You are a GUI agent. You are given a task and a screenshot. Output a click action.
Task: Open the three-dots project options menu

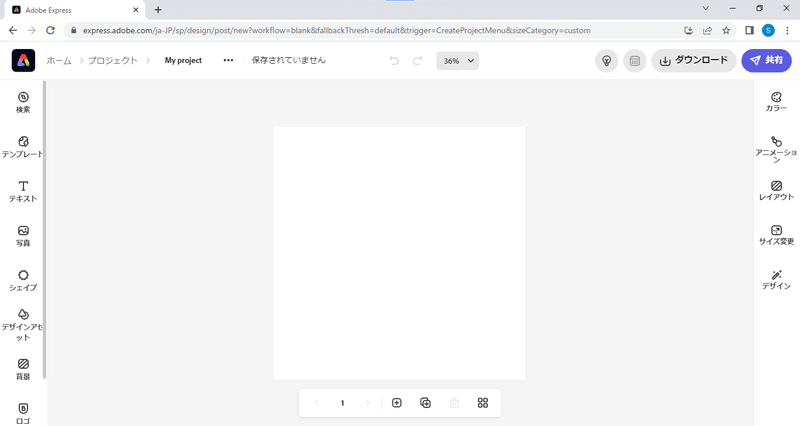click(x=228, y=60)
